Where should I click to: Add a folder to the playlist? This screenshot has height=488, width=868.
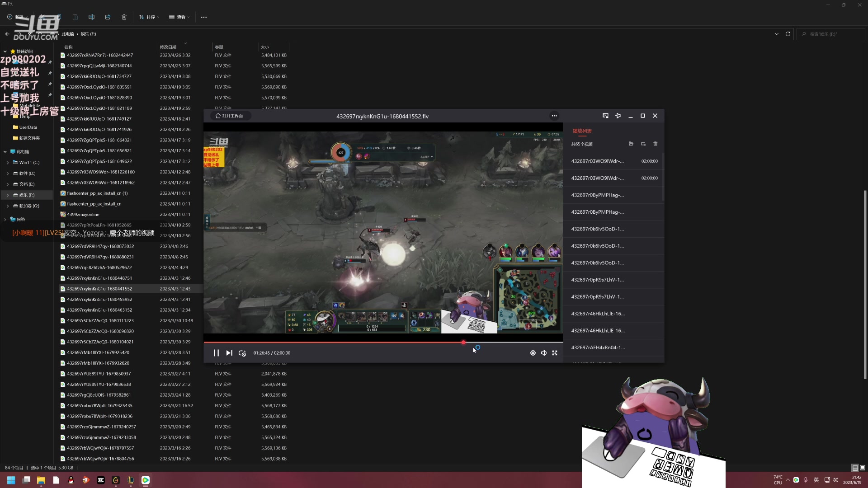coord(631,144)
